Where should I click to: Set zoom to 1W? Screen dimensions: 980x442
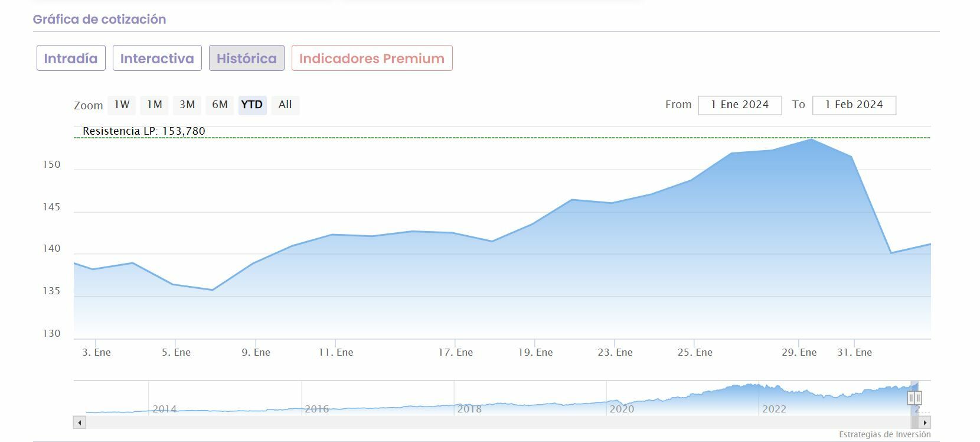(x=122, y=105)
